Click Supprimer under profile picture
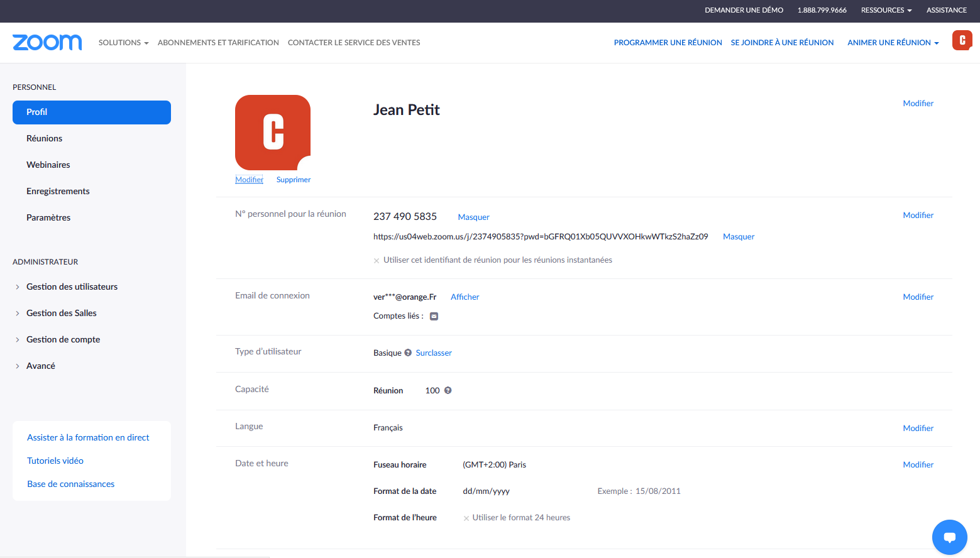Viewport: 980px width, 558px height. (294, 180)
